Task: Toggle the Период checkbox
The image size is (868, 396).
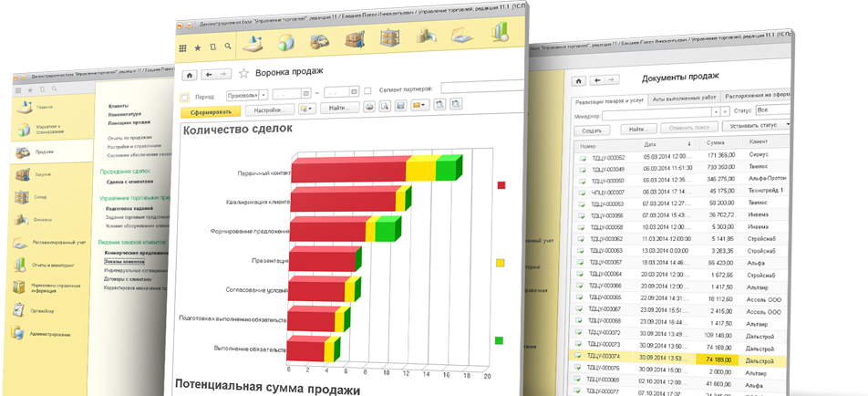Action: click(185, 95)
